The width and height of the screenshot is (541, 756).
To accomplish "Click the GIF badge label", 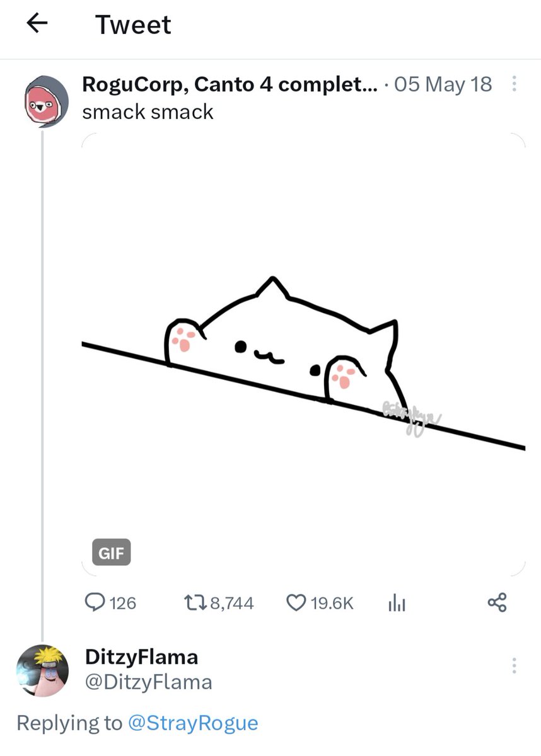I will 111,552.
